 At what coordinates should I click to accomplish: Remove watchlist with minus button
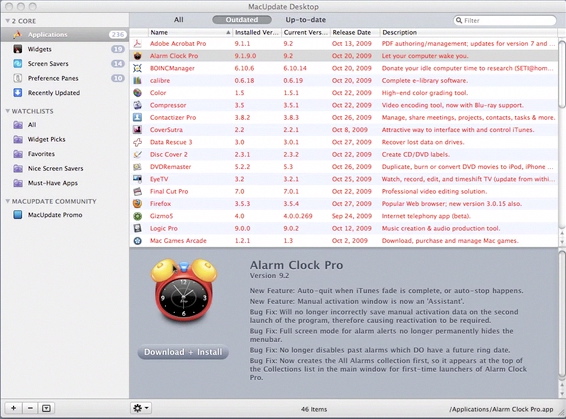(x=30, y=408)
